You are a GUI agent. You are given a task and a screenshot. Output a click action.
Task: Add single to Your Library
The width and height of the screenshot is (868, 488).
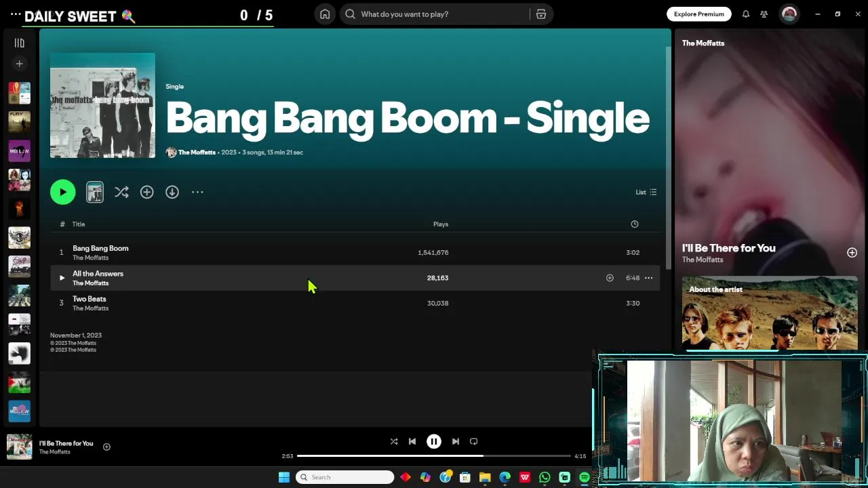tap(146, 192)
